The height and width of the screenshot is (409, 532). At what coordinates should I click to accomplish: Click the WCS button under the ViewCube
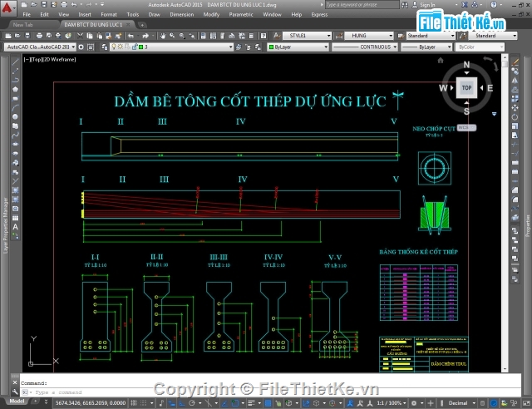[466, 128]
